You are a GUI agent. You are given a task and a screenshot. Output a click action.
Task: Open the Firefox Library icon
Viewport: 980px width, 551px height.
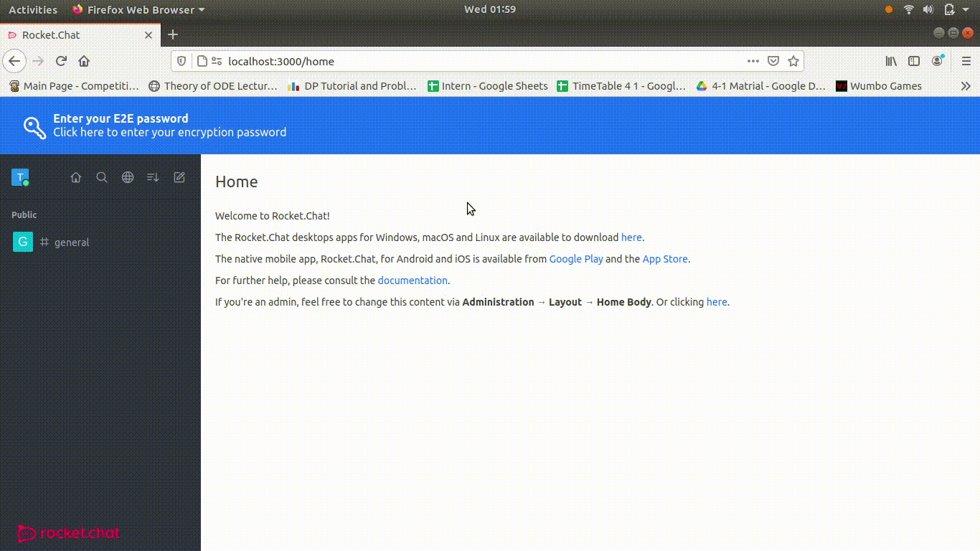[x=891, y=61]
